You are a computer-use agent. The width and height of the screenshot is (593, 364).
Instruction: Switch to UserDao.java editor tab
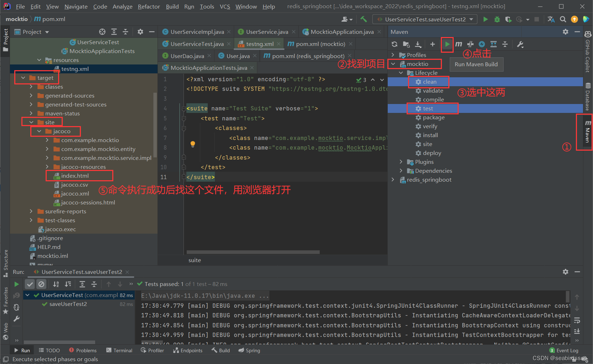pyautogui.click(x=187, y=56)
